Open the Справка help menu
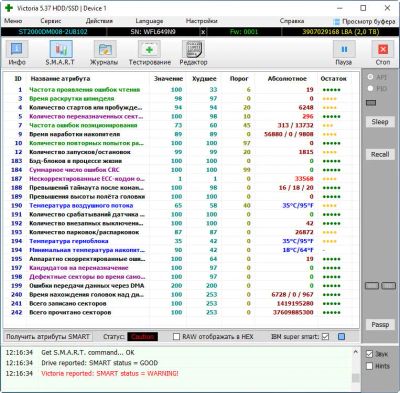Viewport: 400px width, 393px height. pyautogui.click(x=292, y=21)
